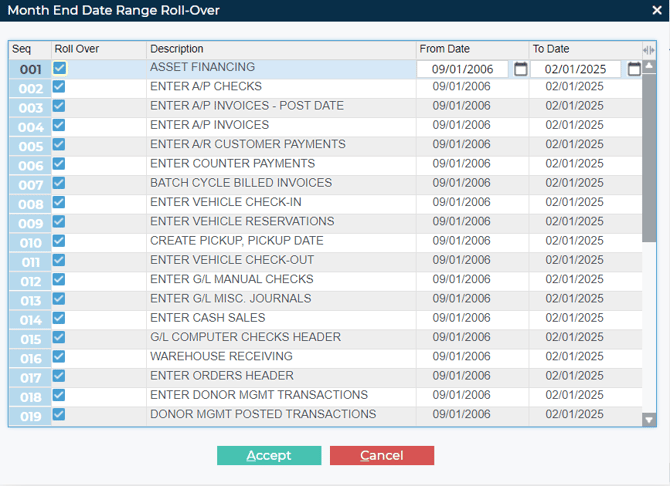
Task: Toggle Roll Over for WAREHOUSE RECEIVING row
Action: pyautogui.click(x=59, y=357)
